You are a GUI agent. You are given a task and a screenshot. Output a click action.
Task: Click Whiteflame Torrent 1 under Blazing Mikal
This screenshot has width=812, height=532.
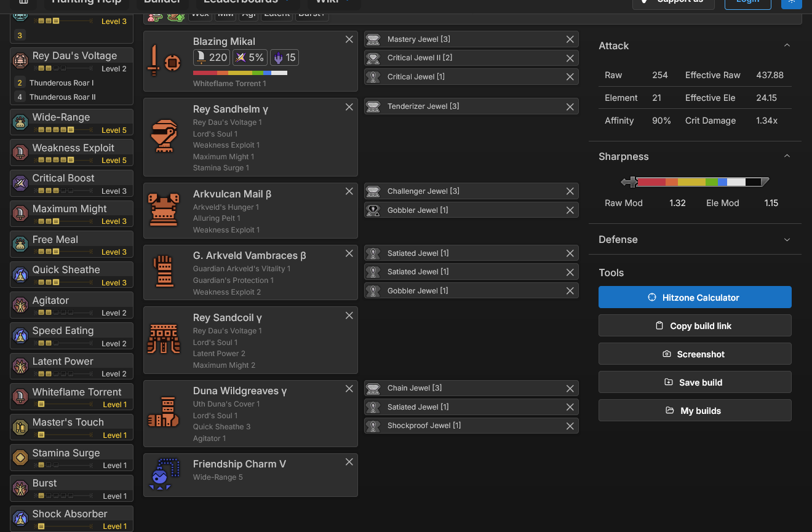pos(229,84)
